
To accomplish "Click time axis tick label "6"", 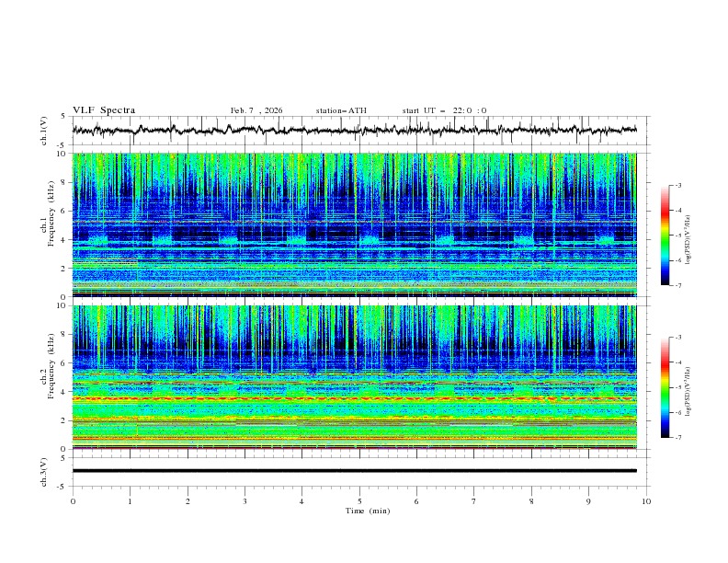I will [x=417, y=501].
